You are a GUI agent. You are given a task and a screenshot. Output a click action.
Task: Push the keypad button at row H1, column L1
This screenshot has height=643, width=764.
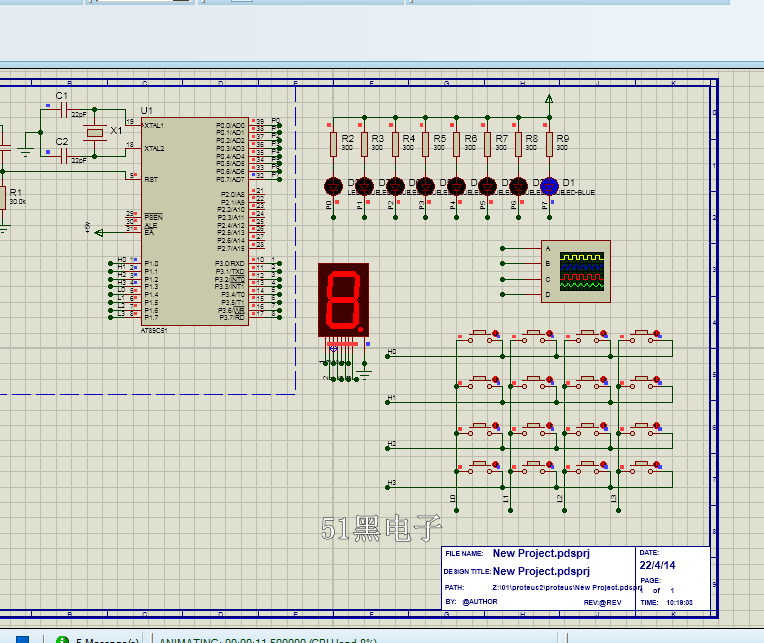coord(534,383)
